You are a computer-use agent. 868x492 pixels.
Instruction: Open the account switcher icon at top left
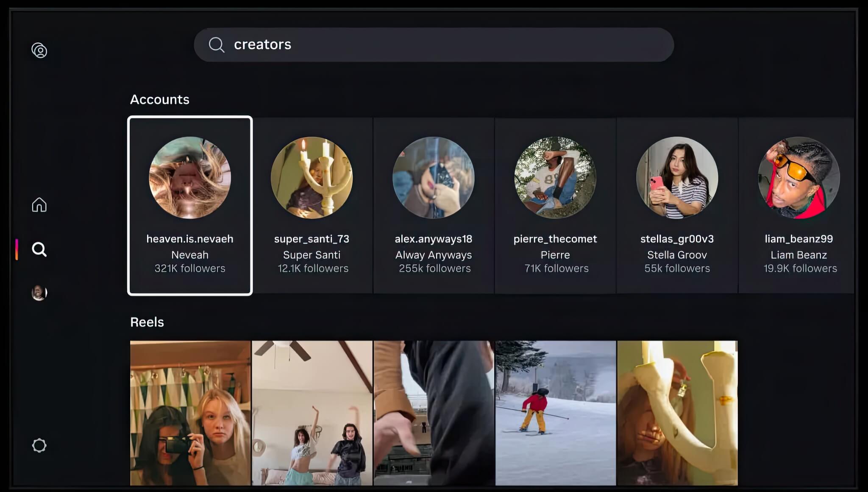(39, 51)
